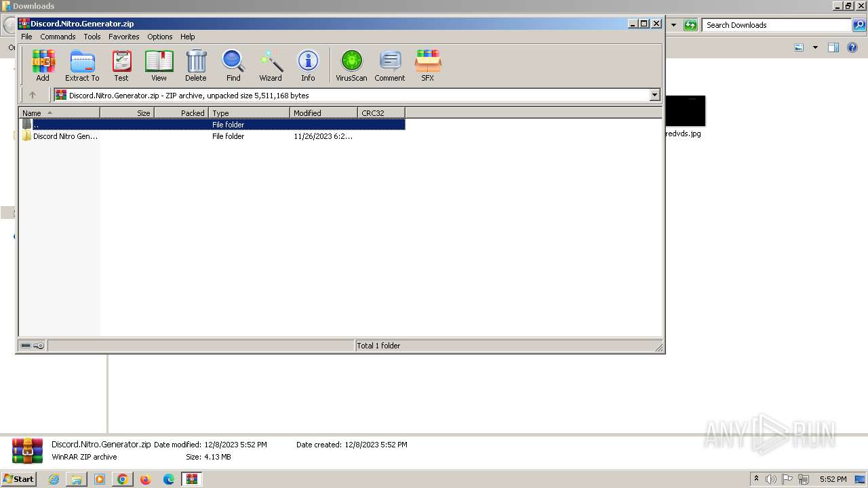Click WinRAR title bar app icon
Viewport: 868px width, 488px height.
(x=24, y=24)
